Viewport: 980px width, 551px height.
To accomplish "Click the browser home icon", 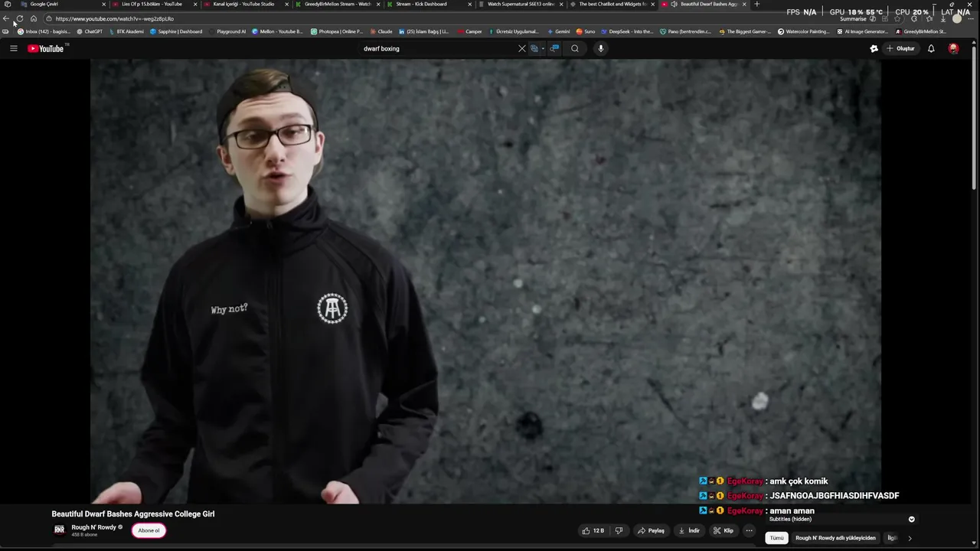I will pos(34,18).
